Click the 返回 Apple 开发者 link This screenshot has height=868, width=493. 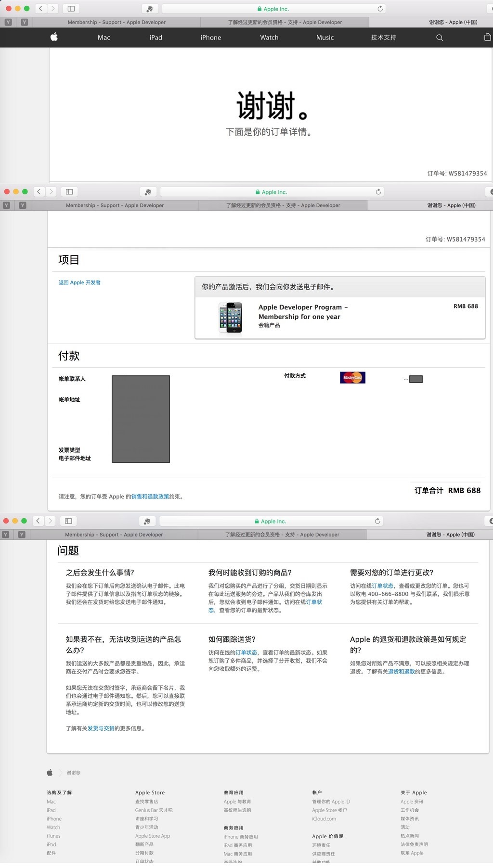tap(79, 282)
